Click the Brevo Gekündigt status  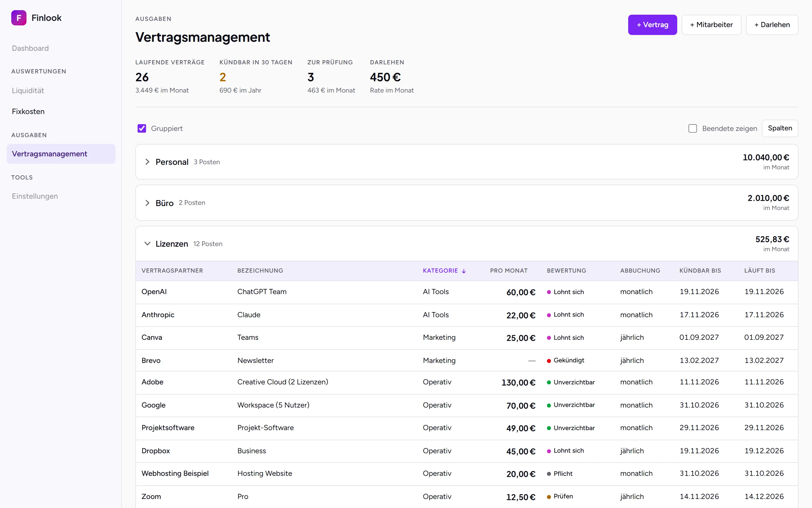(565, 360)
